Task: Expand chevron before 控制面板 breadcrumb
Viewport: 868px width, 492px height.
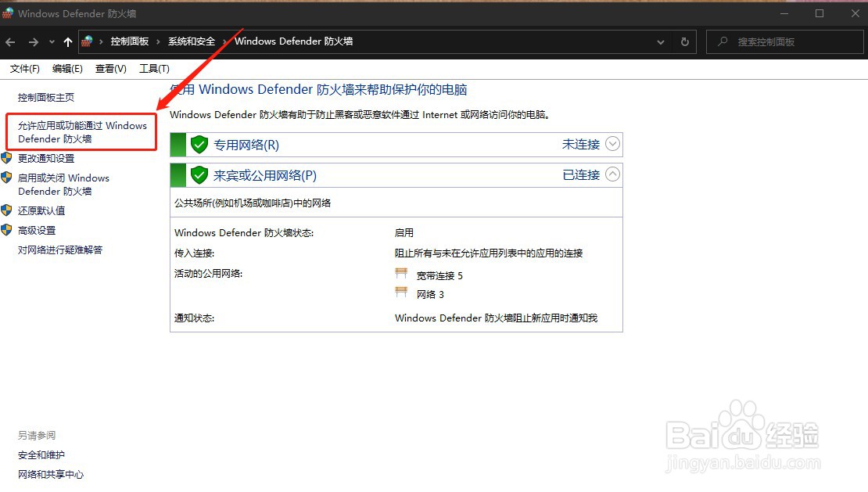Action: tap(102, 41)
